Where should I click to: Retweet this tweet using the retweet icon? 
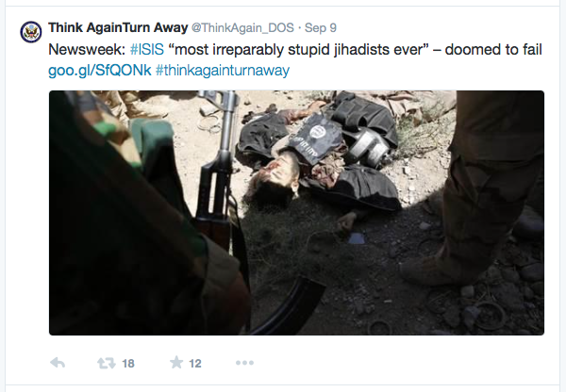106,363
